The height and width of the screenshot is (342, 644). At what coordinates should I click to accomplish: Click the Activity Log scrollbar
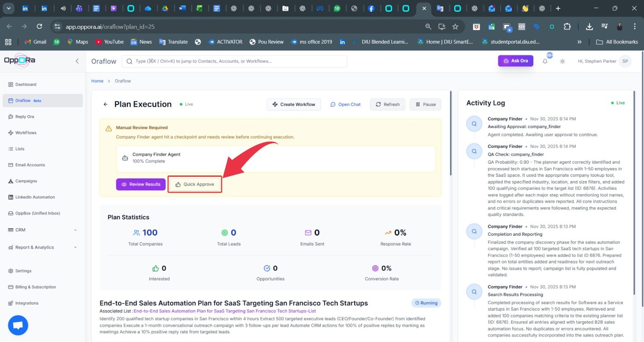(634, 193)
